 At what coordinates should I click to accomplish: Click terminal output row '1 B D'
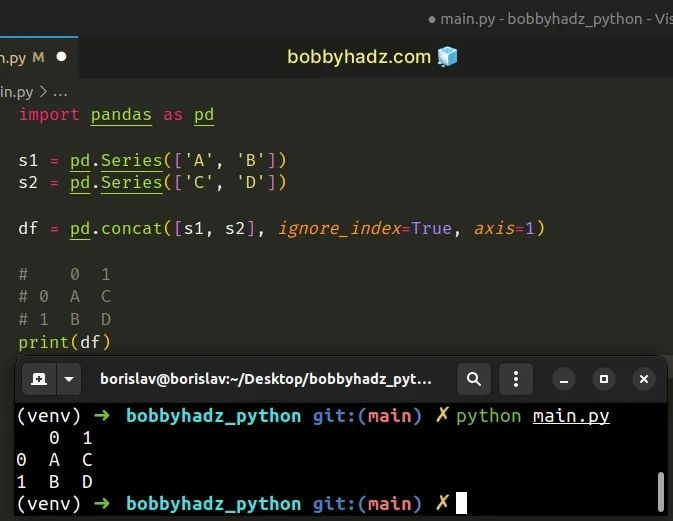click(55, 482)
